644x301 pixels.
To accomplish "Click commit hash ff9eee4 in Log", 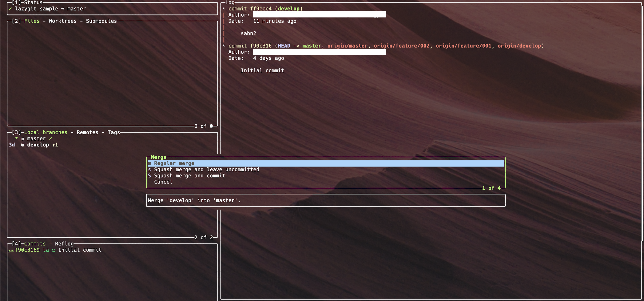I will [x=261, y=9].
